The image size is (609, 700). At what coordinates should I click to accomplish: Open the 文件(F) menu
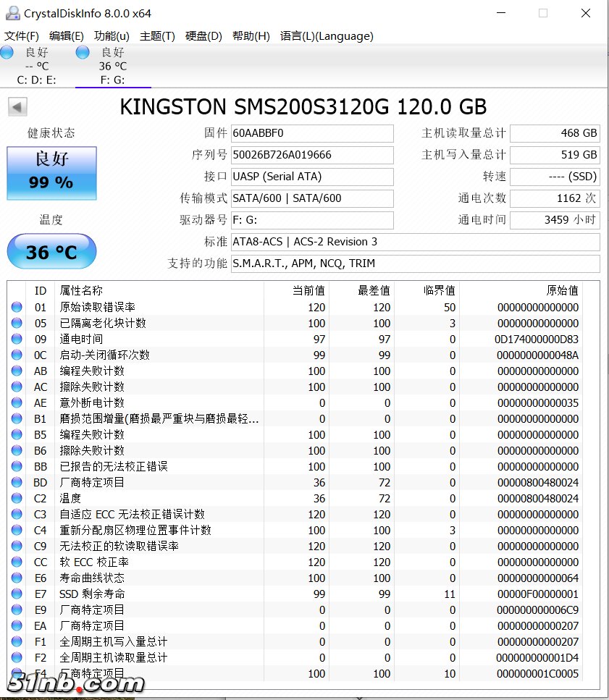point(22,36)
